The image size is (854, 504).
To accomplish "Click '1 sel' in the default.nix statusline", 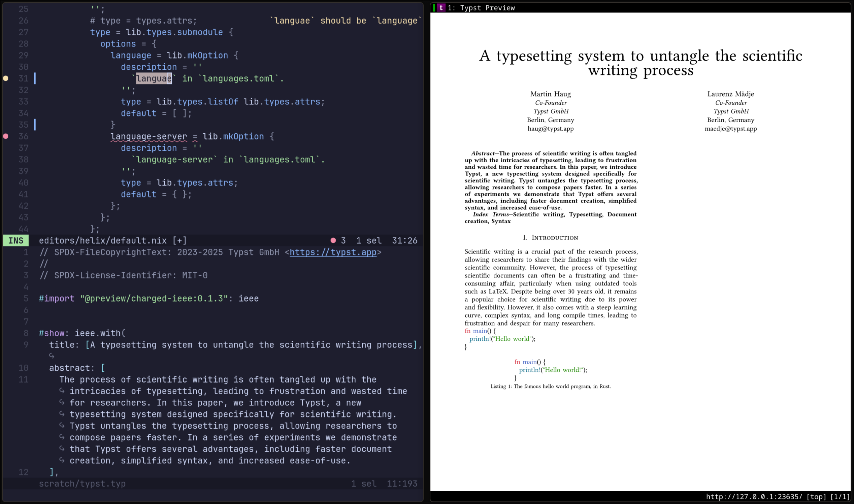I will [x=369, y=240].
